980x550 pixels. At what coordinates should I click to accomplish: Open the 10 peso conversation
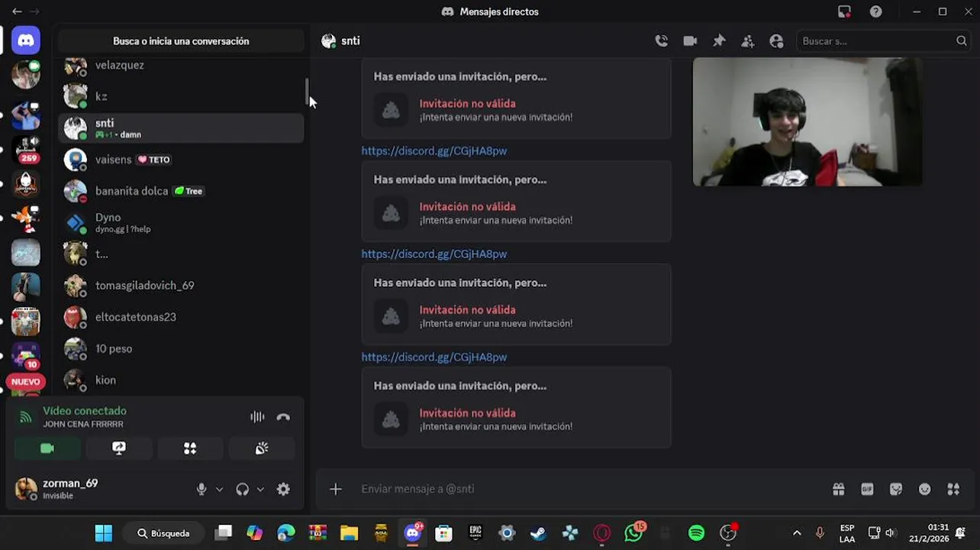pos(181,348)
